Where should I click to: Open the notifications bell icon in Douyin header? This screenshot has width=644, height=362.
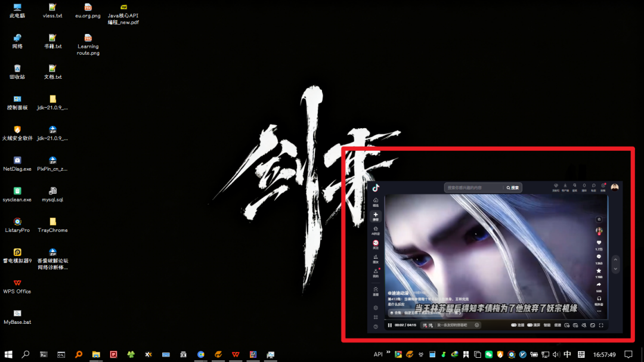[584, 186]
